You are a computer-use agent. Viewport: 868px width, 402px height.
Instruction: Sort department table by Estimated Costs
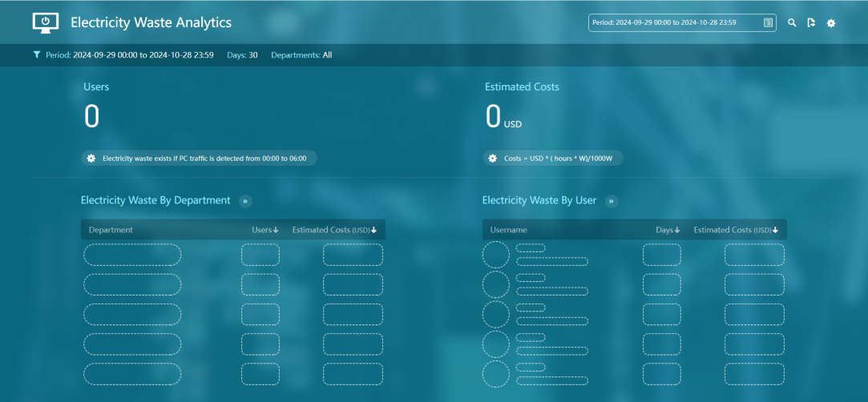pos(334,230)
